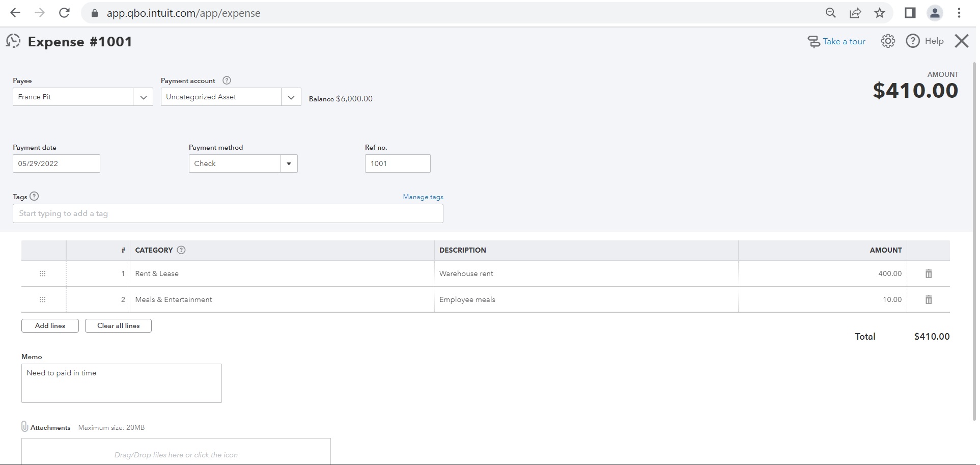Open the Manage tags link

[423, 197]
